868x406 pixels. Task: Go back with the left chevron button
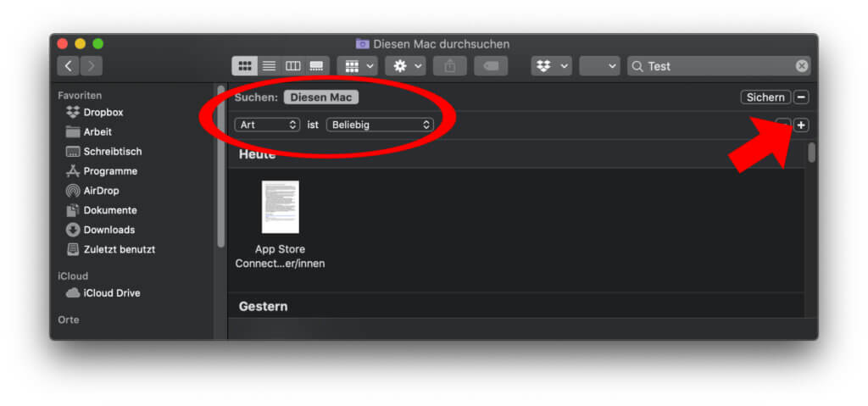point(68,66)
